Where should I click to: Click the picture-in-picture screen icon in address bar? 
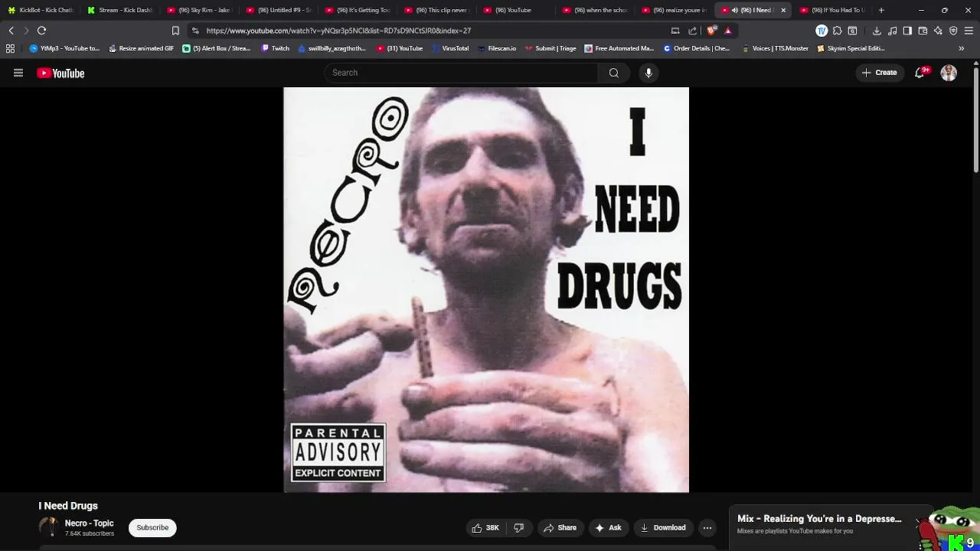pyautogui.click(x=675, y=31)
